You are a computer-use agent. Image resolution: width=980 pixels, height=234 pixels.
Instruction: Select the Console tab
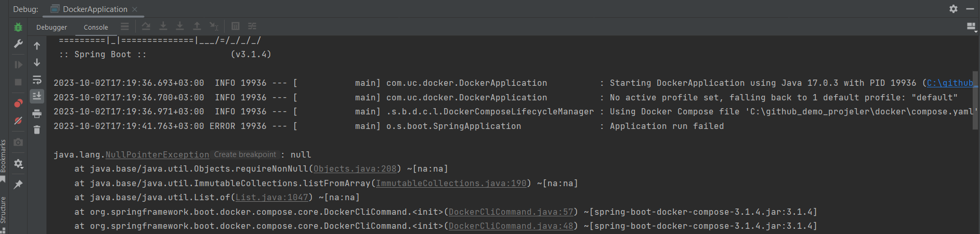pyautogui.click(x=96, y=27)
